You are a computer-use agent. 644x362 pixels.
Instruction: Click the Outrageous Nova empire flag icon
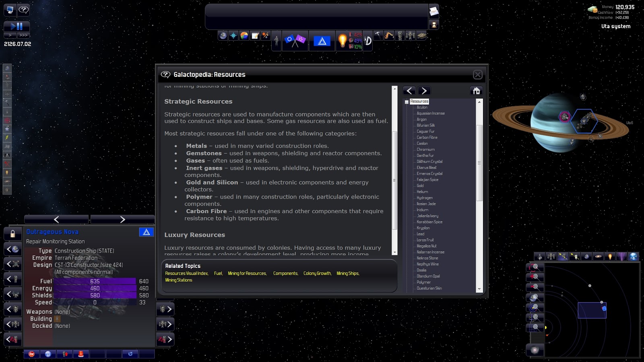pos(147,232)
